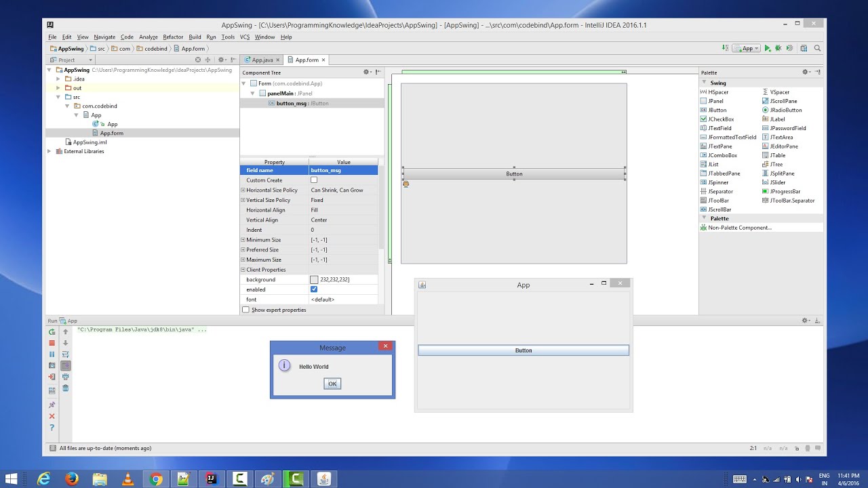Enable Show expert properties checkbox
Image resolution: width=868 pixels, height=488 pixels.
click(x=245, y=310)
